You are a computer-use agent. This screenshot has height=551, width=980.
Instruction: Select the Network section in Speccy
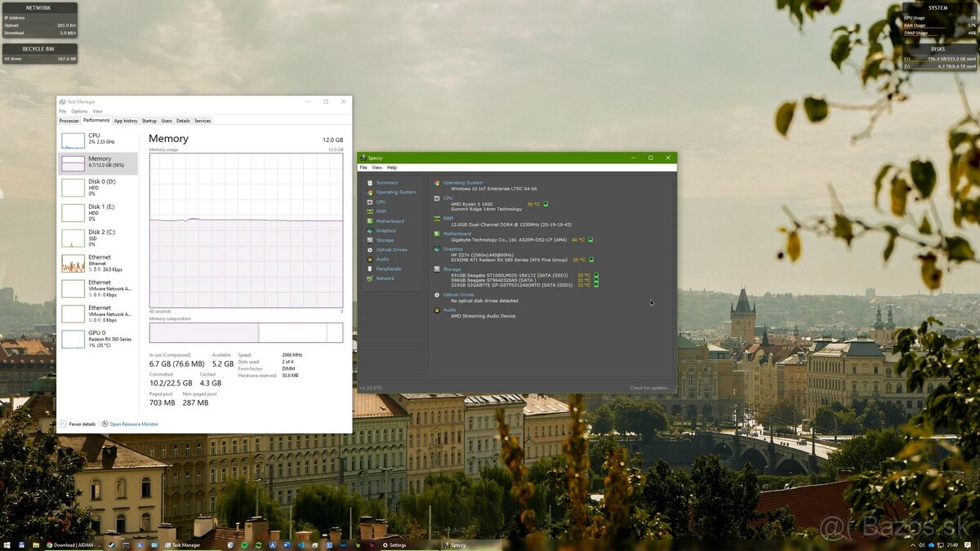point(387,278)
